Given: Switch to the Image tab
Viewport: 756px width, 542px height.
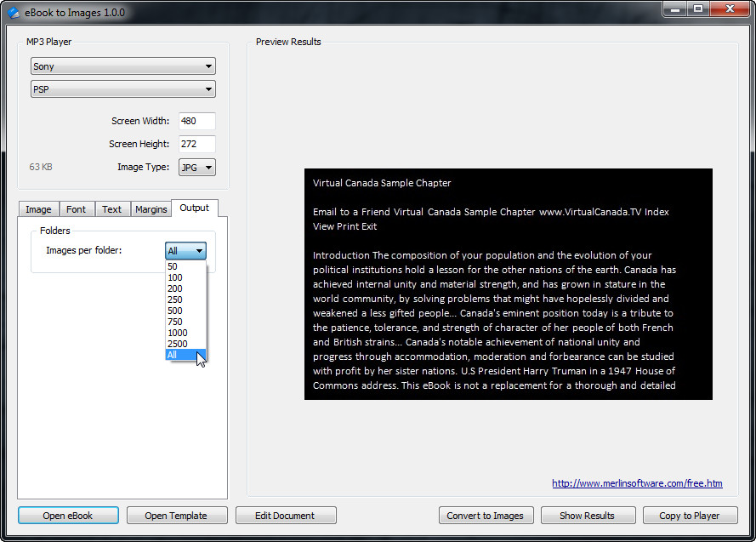Looking at the screenshot, I should pos(38,209).
